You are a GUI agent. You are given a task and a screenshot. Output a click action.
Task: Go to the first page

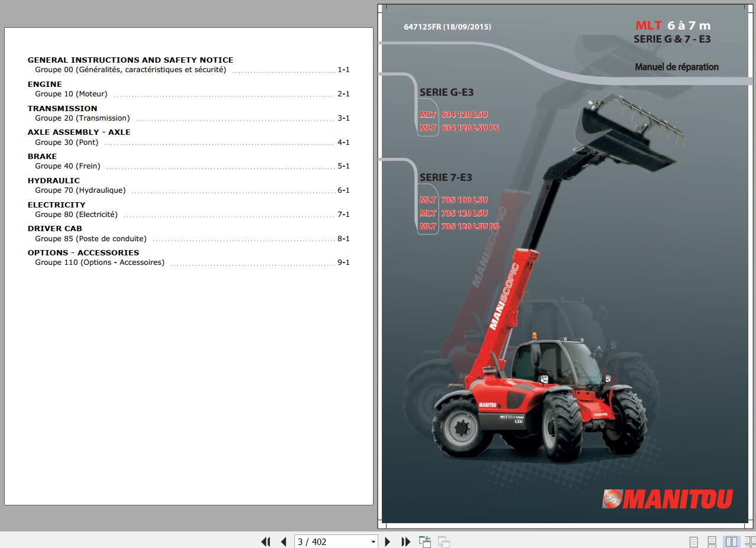265,541
